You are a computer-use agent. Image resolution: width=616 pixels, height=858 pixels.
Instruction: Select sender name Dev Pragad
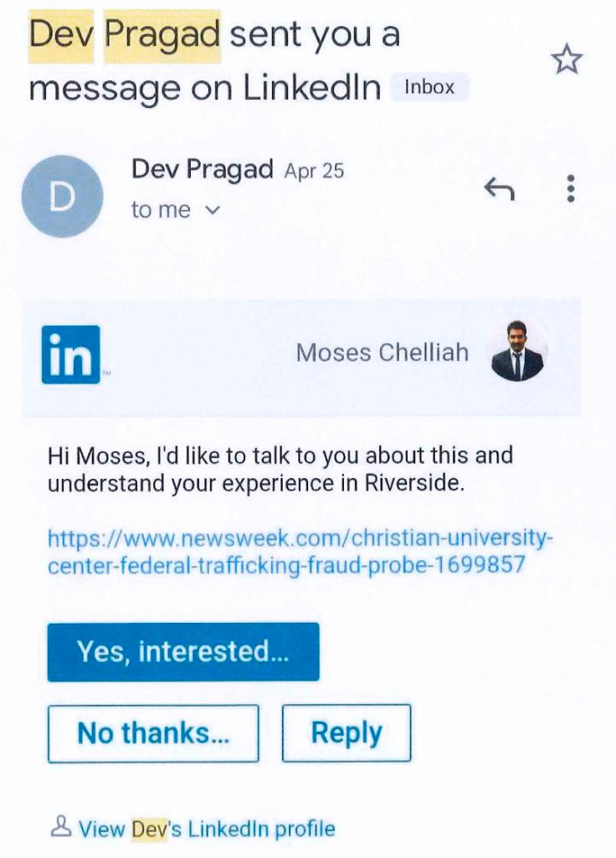(x=202, y=170)
